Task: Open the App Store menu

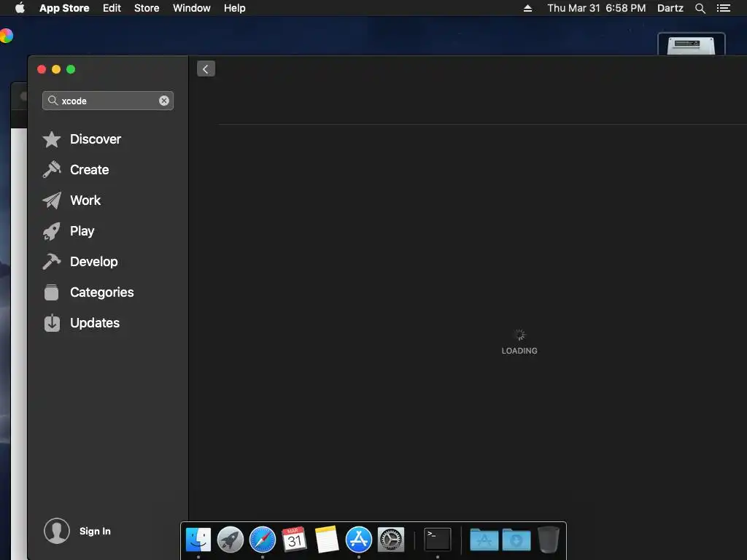Action: [x=64, y=8]
